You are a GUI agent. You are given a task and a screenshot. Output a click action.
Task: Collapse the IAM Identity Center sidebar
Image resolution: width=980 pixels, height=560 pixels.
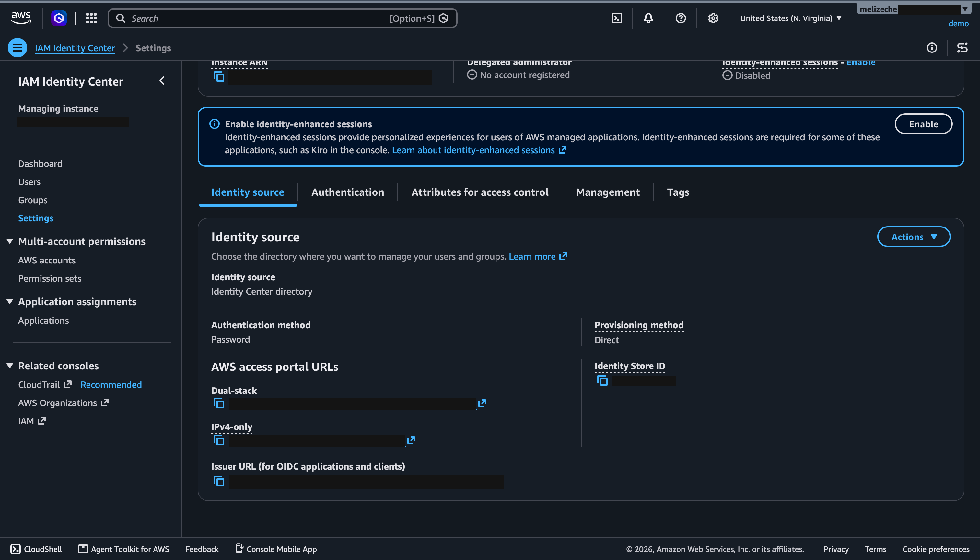point(162,81)
